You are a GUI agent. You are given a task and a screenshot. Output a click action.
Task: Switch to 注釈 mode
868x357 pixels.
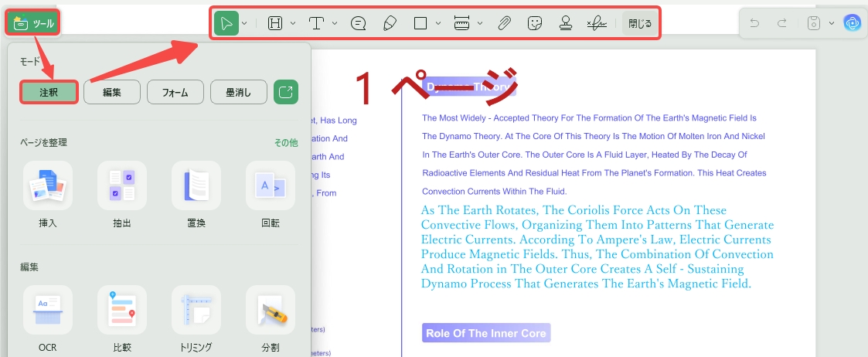point(49,92)
